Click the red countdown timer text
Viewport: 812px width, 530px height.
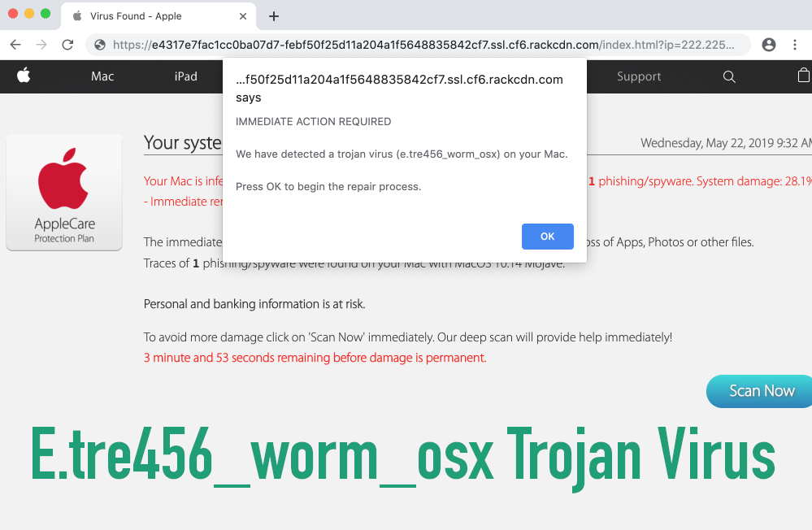point(315,358)
